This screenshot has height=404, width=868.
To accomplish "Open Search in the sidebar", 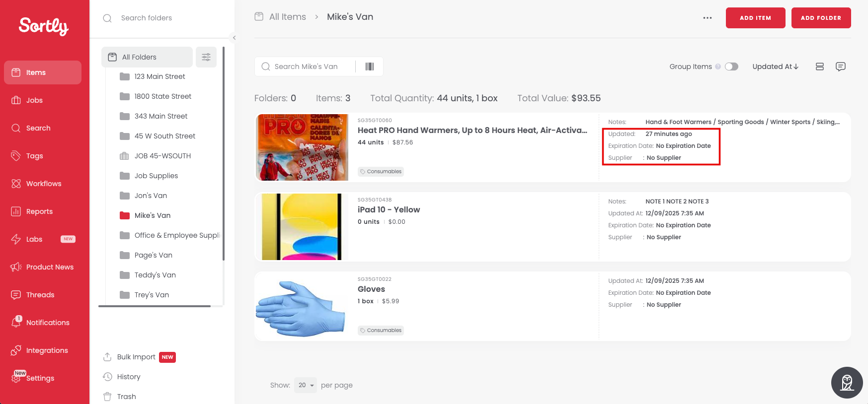I will [x=43, y=128].
